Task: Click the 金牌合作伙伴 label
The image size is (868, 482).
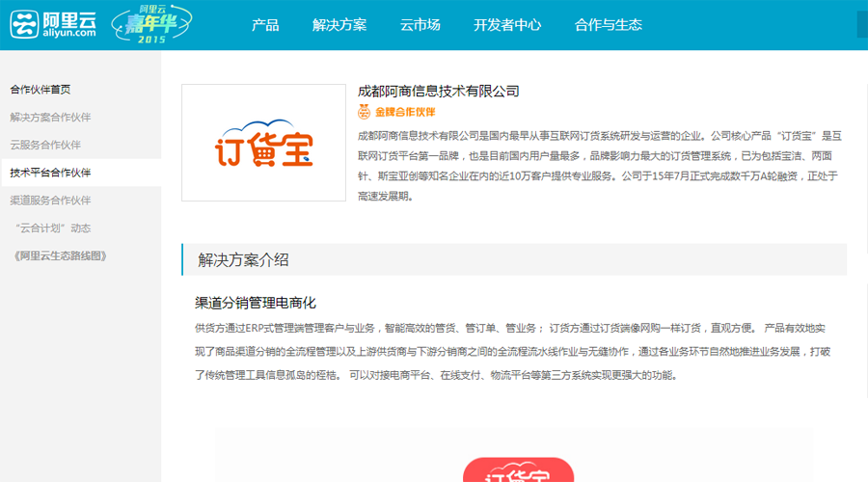Action: point(405,112)
